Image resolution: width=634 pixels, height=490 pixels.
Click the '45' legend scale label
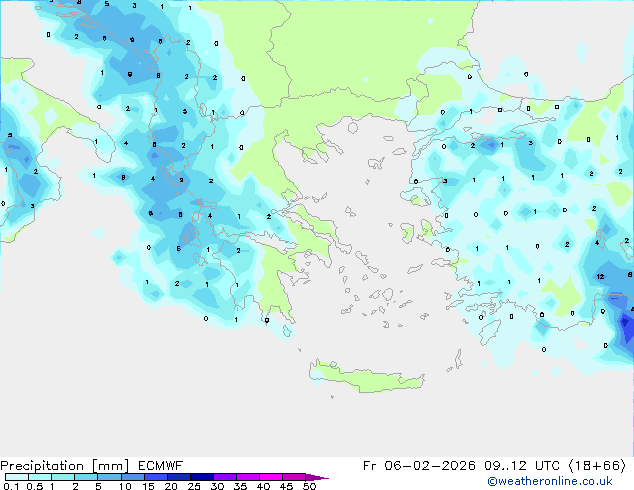(x=286, y=486)
